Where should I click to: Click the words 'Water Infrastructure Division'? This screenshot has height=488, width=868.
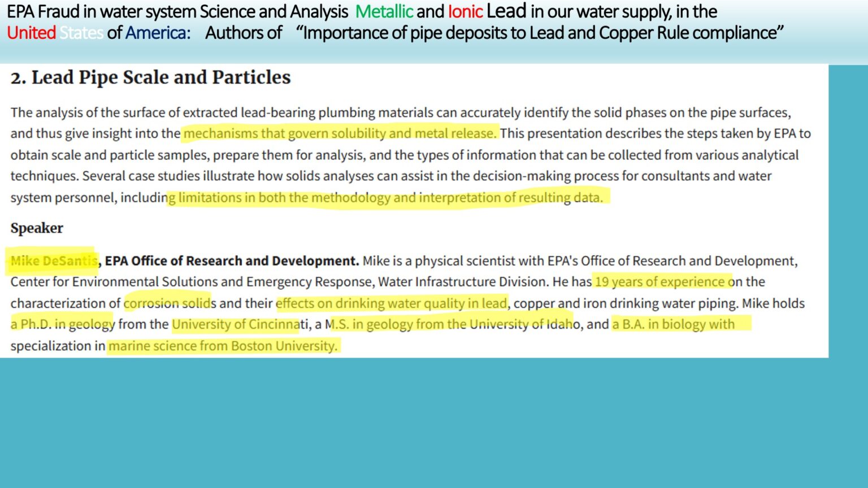click(x=463, y=282)
